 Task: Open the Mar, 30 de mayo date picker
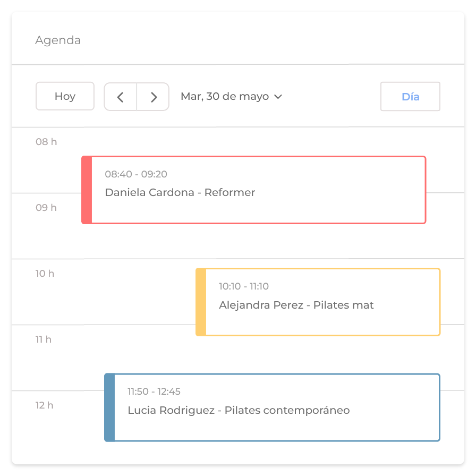(x=225, y=97)
